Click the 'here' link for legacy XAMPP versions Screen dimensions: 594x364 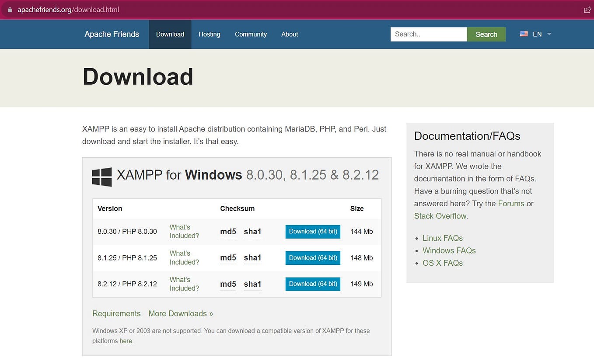coord(126,340)
